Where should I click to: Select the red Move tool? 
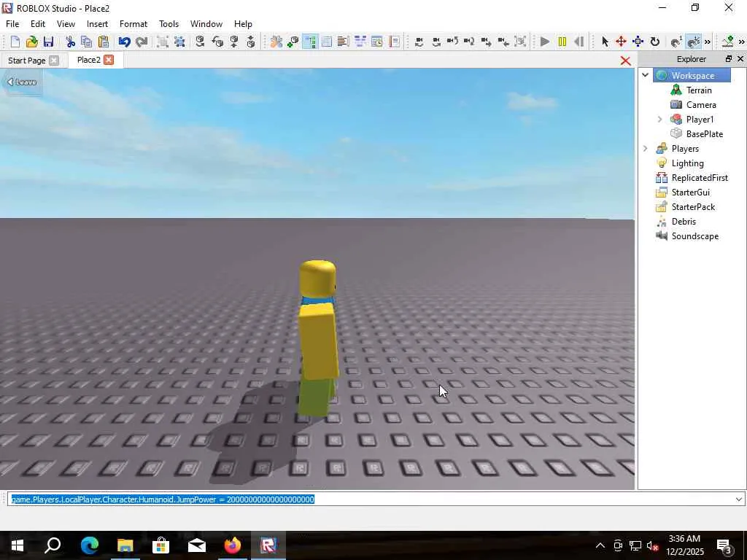coord(621,42)
